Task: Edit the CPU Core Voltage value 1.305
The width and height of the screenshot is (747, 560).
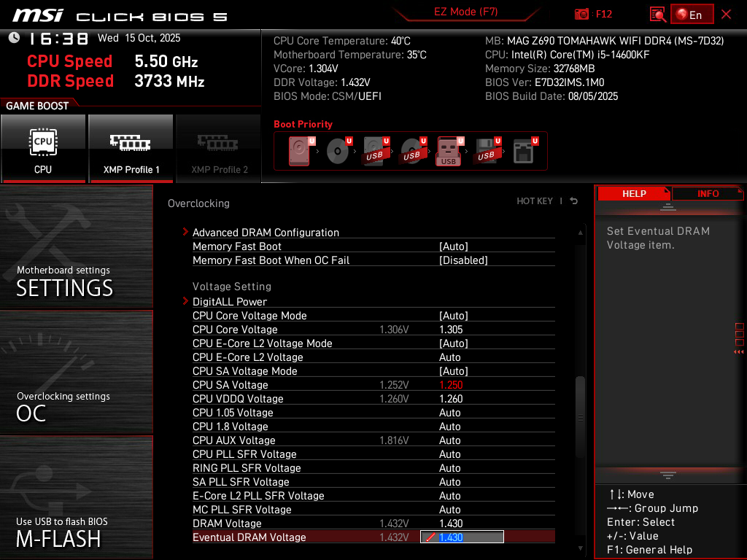Action: point(451,329)
